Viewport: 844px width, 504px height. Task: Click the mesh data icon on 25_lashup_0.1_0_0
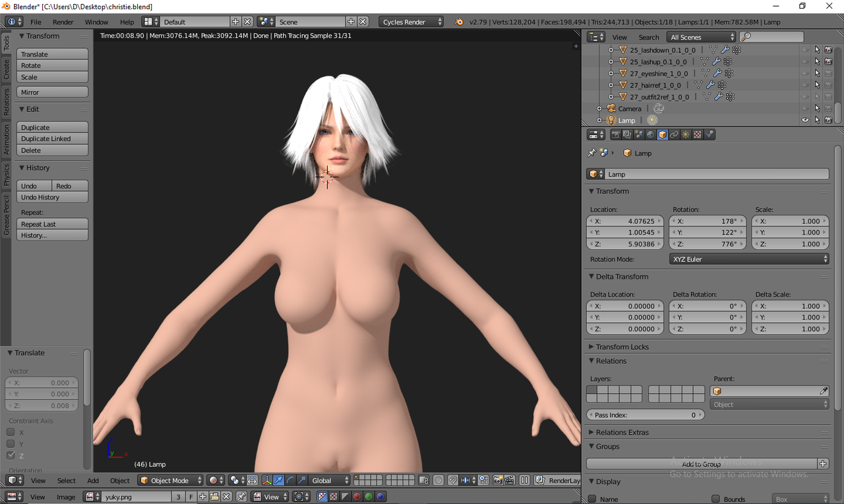coord(704,61)
